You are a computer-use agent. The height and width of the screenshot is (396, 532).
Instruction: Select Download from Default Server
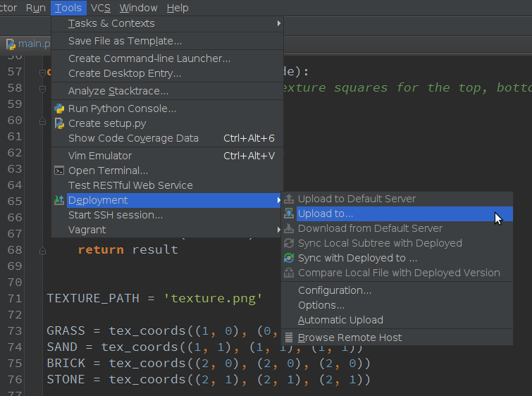coord(397,228)
